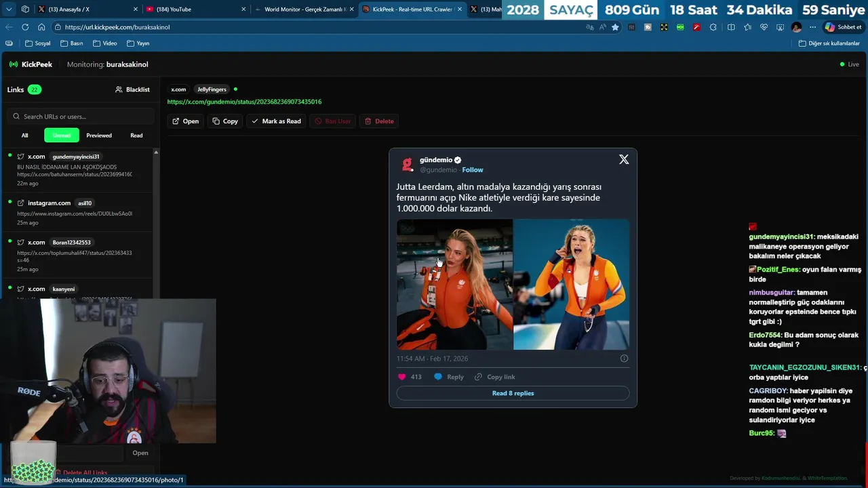Open browser settings and more menu

coord(812,27)
